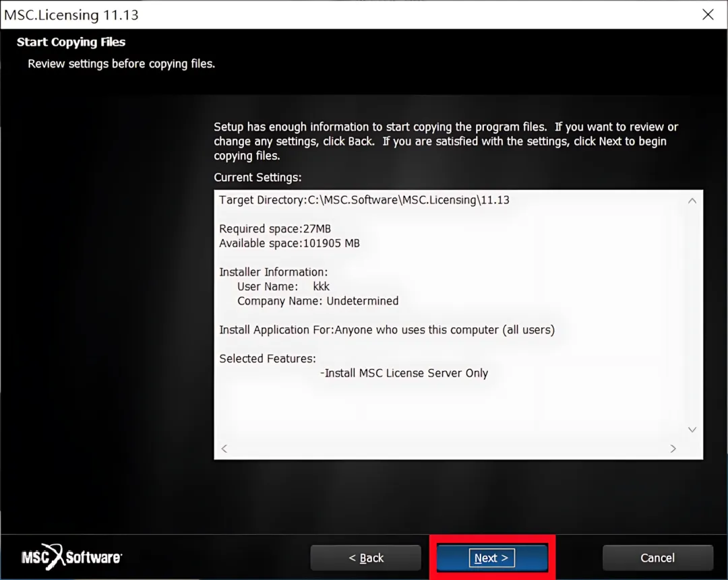Click the 'Current Settings:' label
The width and height of the screenshot is (728, 580).
tap(257, 177)
